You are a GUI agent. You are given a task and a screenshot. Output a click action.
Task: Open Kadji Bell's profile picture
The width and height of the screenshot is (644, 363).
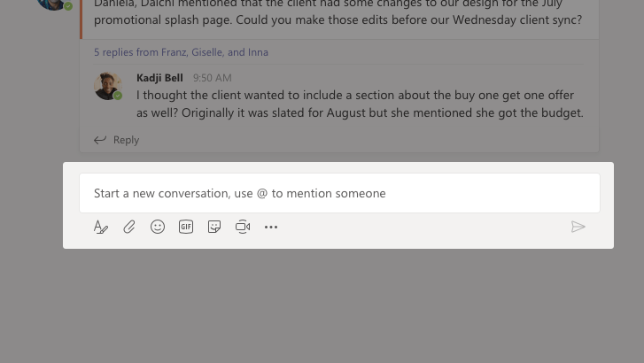[x=107, y=86]
